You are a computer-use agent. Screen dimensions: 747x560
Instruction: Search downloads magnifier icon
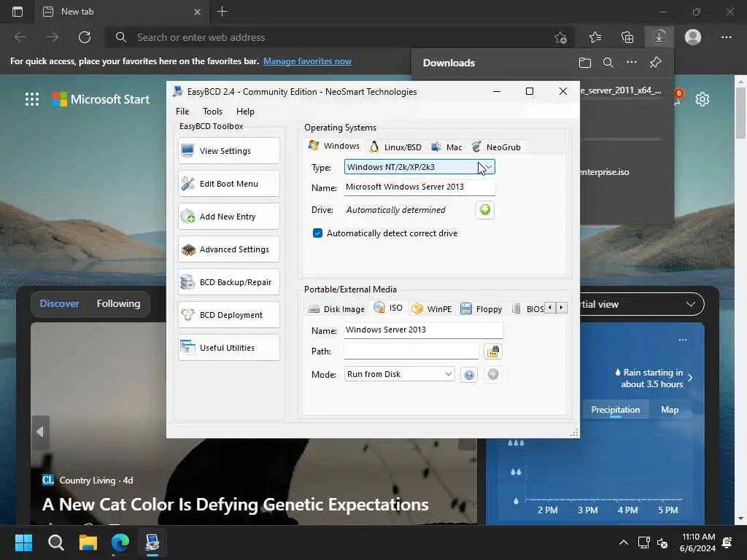[x=608, y=63]
